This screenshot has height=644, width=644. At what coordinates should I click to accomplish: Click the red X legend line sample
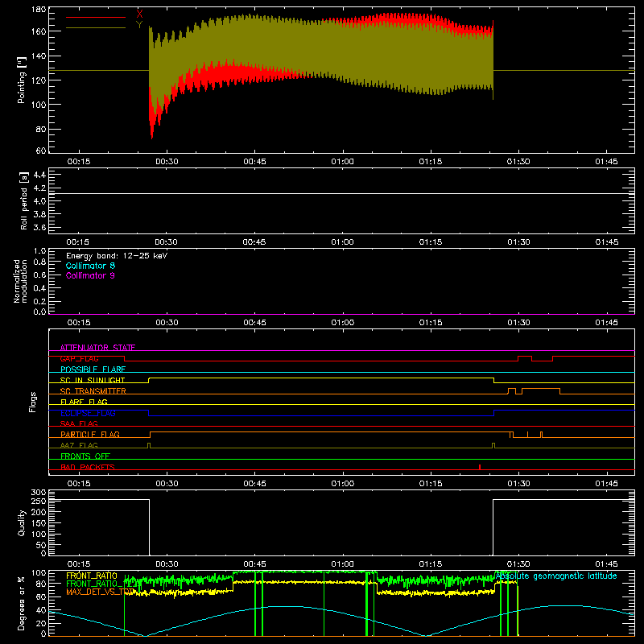[x=96, y=17]
